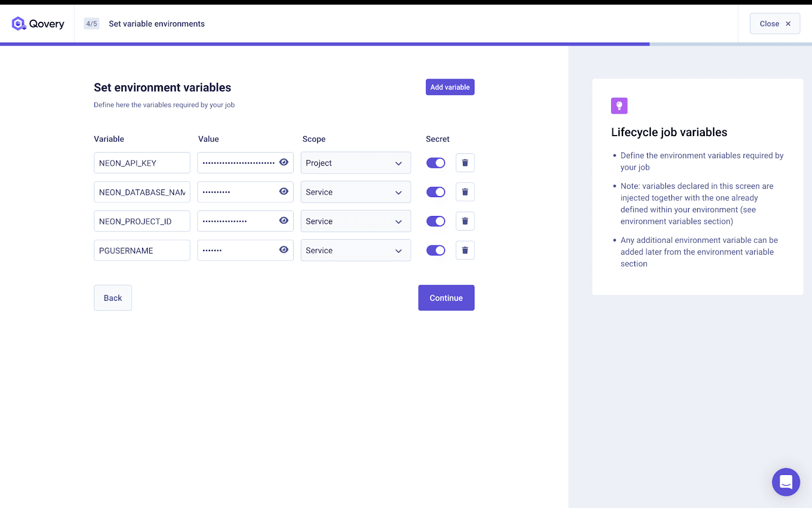The width and height of the screenshot is (812, 508).
Task: Go Back to the previous step
Action: click(x=113, y=298)
